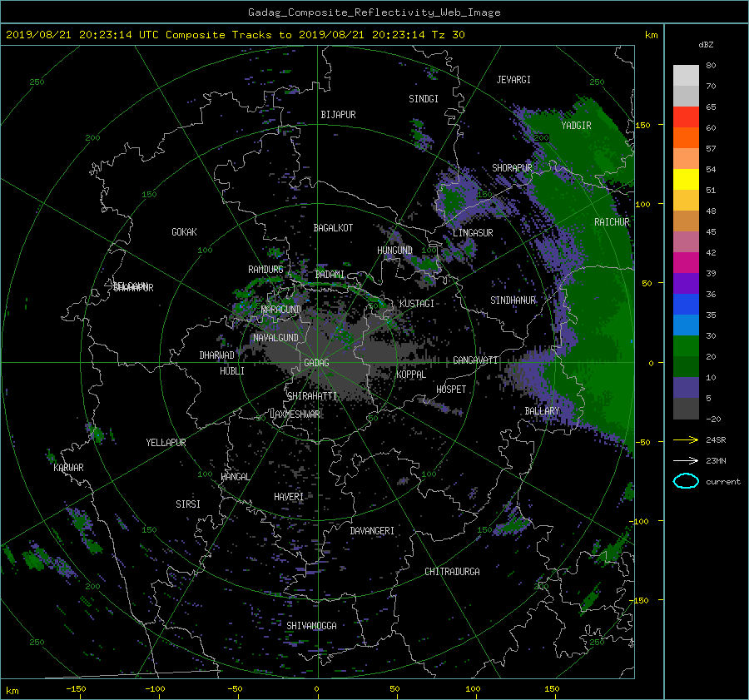Click the red 65 dBZ color swatch
The height and width of the screenshot is (700, 749).
point(686,117)
